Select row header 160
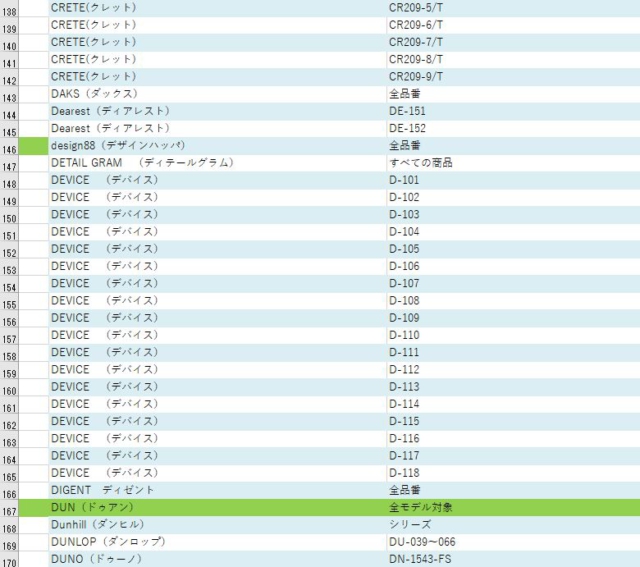This screenshot has width=640, height=567. click(x=9, y=388)
